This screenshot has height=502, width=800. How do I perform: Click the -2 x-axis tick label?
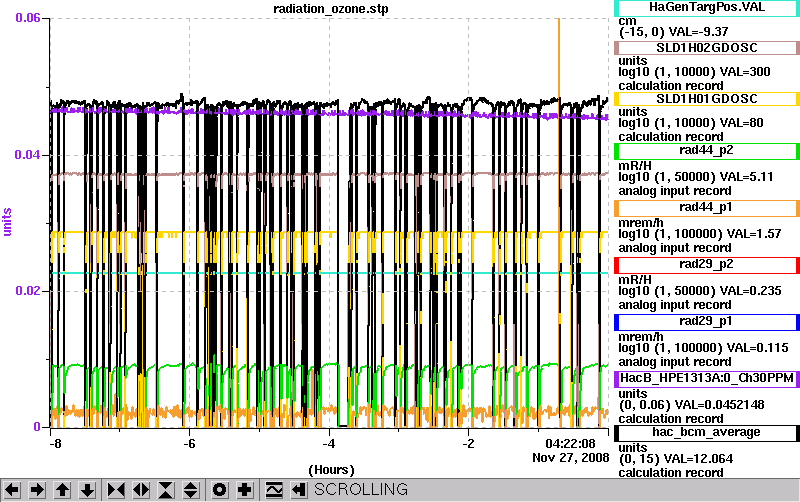pyautogui.click(x=468, y=444)
